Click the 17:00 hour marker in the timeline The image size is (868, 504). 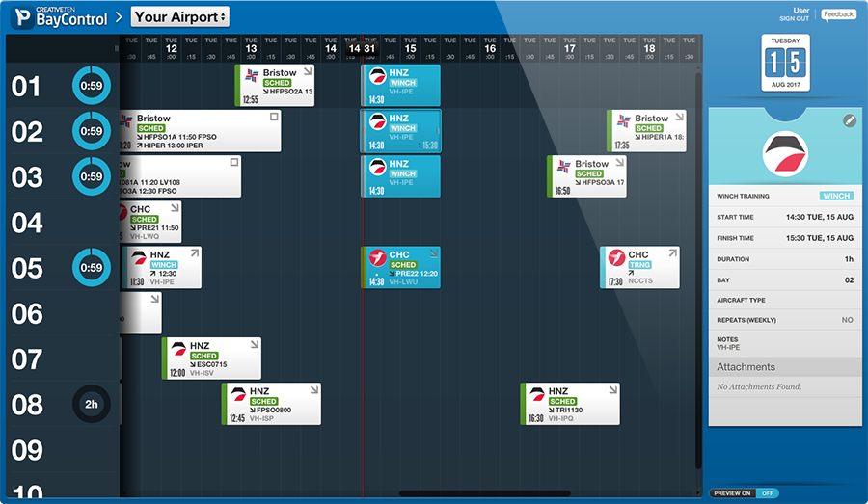pos(570,49)
